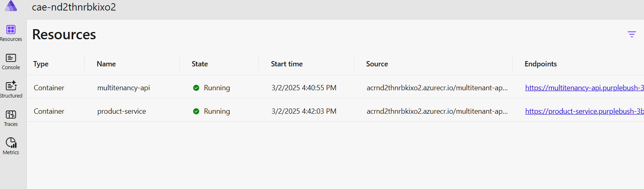Screen dimensions: 644x189
Task: Open the Structured logs page
Action: click(x=11, y=90)
